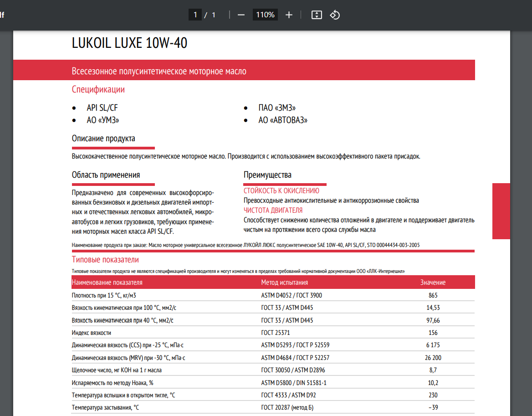
Task: Click the "Метод испытания" column header
Action: (x=285, y=282)
